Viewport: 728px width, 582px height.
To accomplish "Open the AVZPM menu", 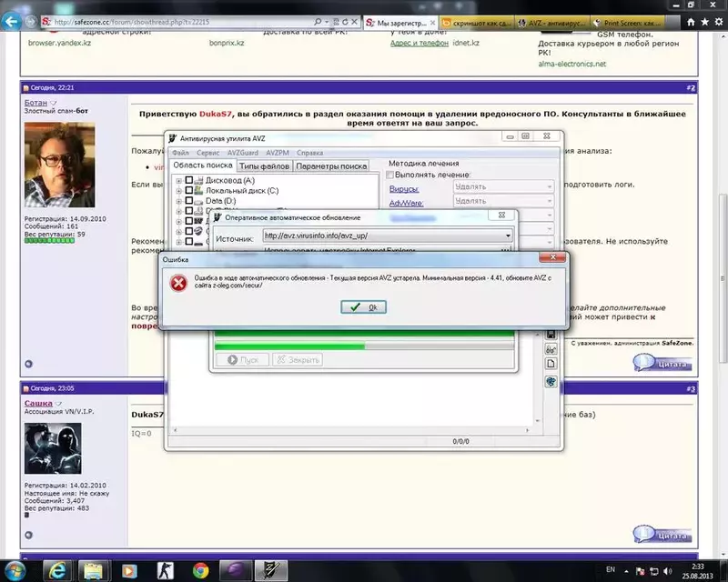I will tap(278, 153).
